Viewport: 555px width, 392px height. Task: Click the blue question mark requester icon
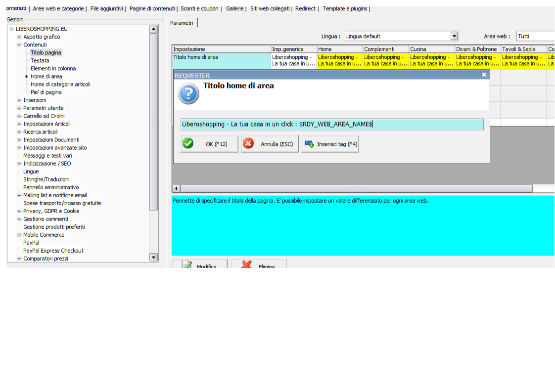(188, 94)
